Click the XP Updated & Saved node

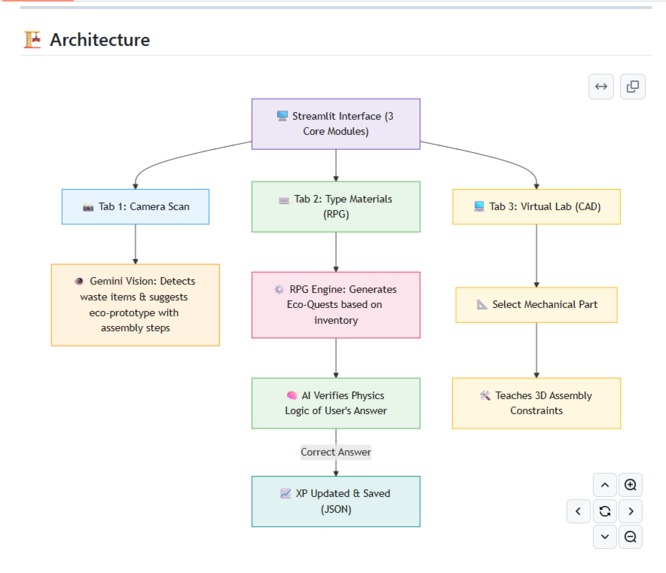coord(336,502)
